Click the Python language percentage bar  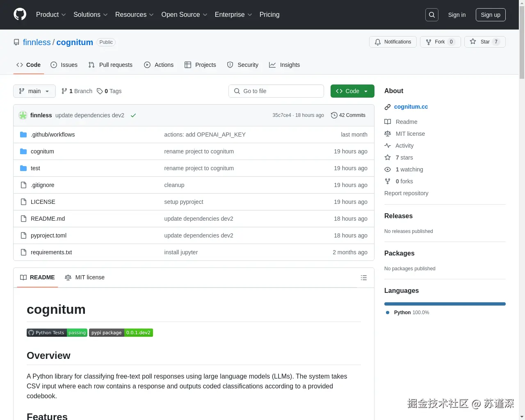coord(445,304)
